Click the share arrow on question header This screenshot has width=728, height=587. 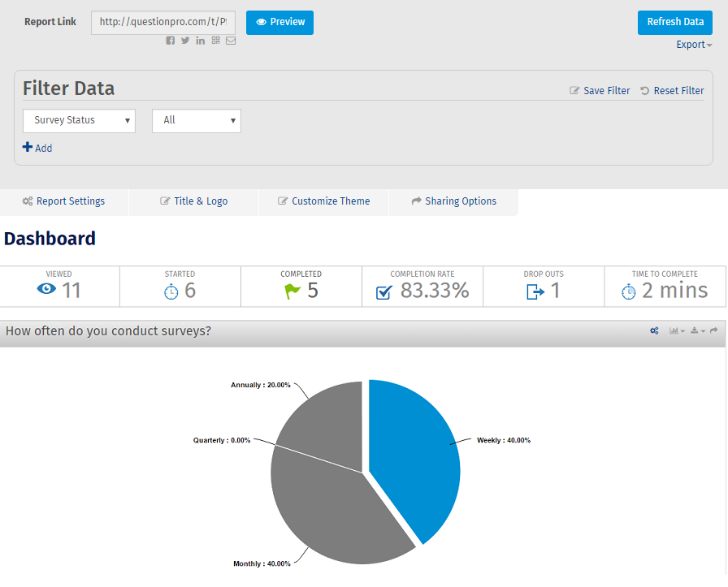click(x=714, y=331)
